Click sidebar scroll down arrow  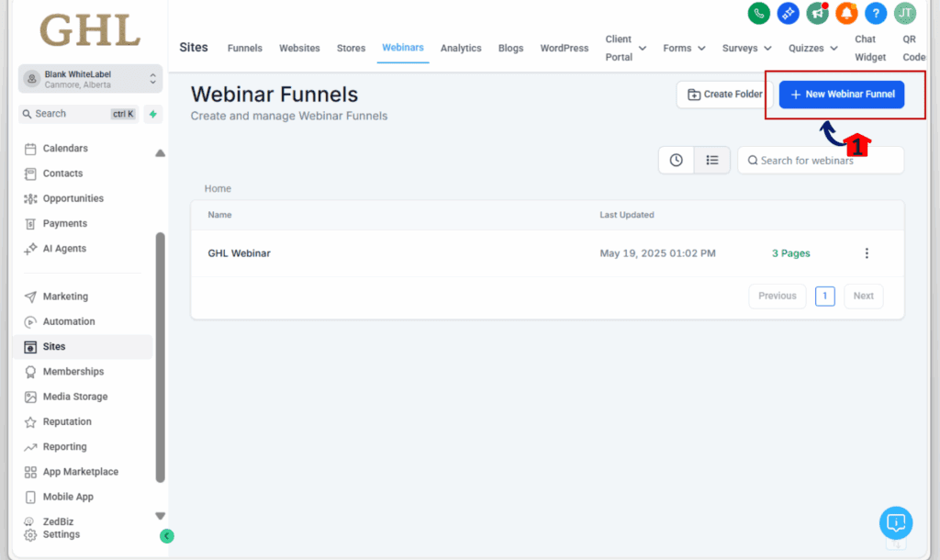tap(160, 516)
